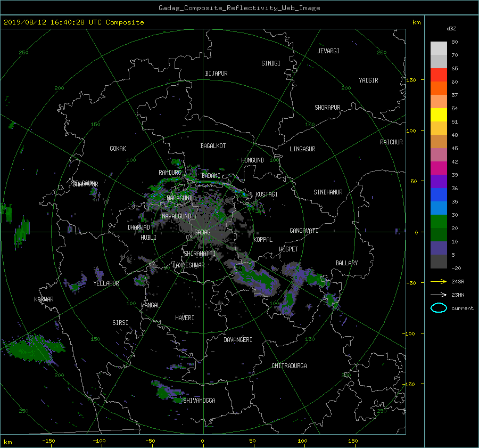
Task: Select the magenta 39 dBZ color swatch
Action: click(439, 168)
